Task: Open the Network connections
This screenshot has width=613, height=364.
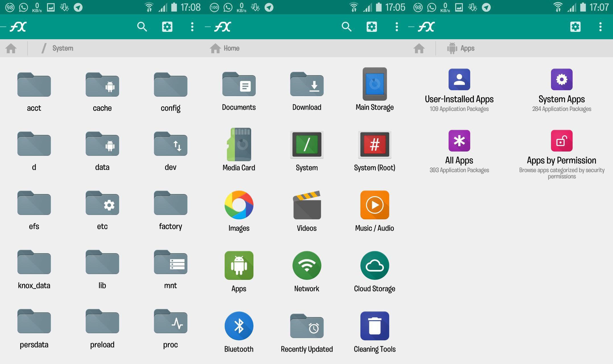Action: (307, 265)
